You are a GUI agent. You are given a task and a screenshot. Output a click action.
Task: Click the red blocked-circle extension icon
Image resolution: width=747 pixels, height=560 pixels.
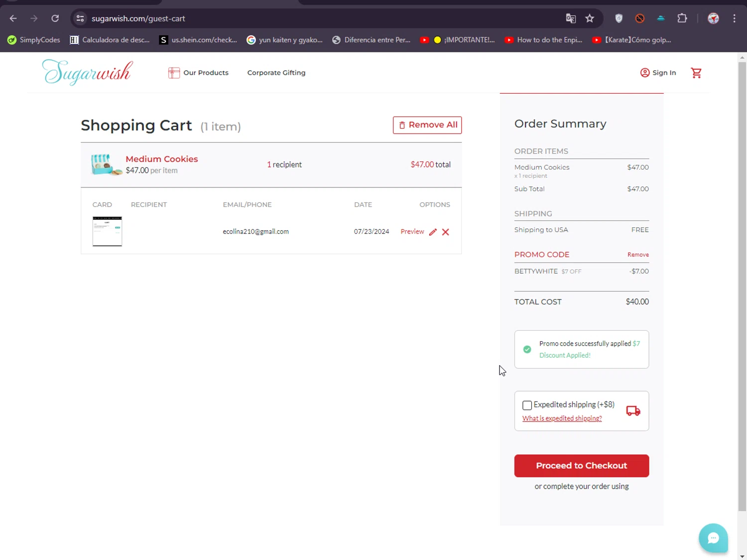tap(640, 18)
